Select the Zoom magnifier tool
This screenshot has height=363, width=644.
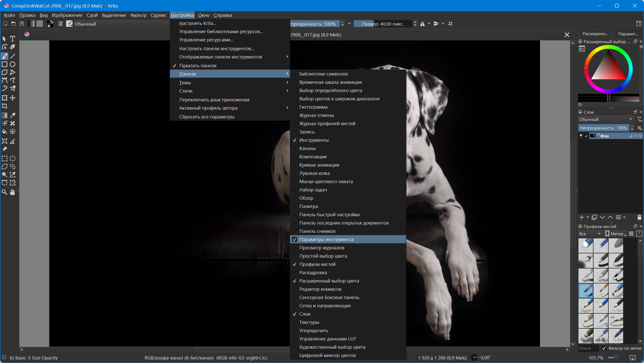click(5, 192)
